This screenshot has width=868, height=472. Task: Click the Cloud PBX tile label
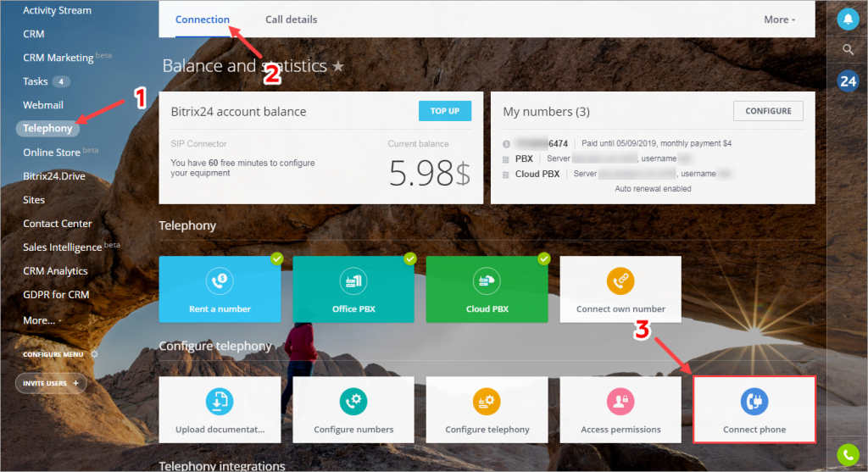tap(487, 308)
